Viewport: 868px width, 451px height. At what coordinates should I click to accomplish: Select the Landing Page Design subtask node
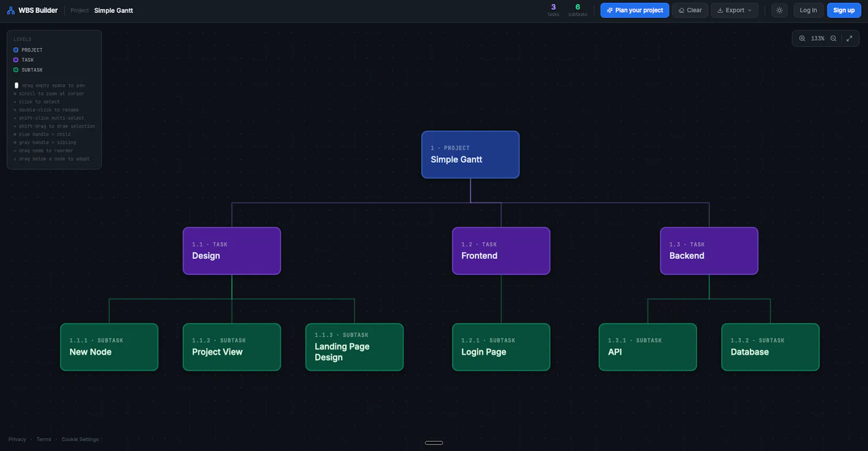point(355,347)
